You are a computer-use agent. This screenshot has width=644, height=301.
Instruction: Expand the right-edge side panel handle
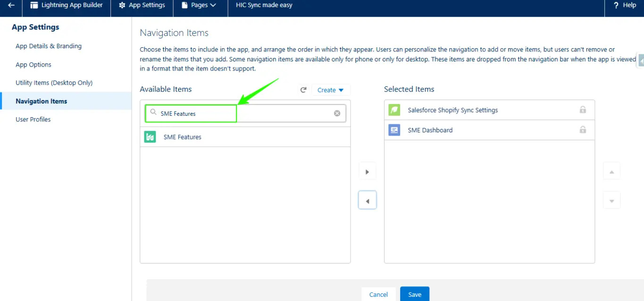click(641, 60)
